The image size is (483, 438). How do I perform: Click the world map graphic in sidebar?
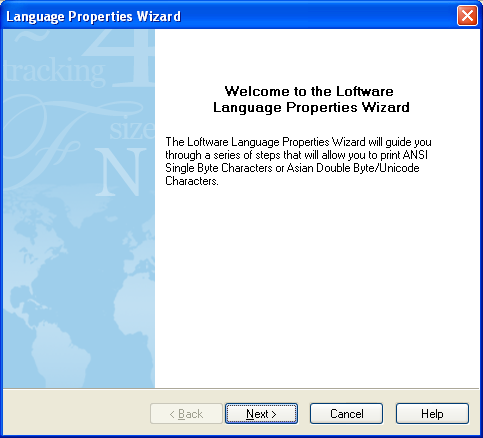[x=79, y=293]
